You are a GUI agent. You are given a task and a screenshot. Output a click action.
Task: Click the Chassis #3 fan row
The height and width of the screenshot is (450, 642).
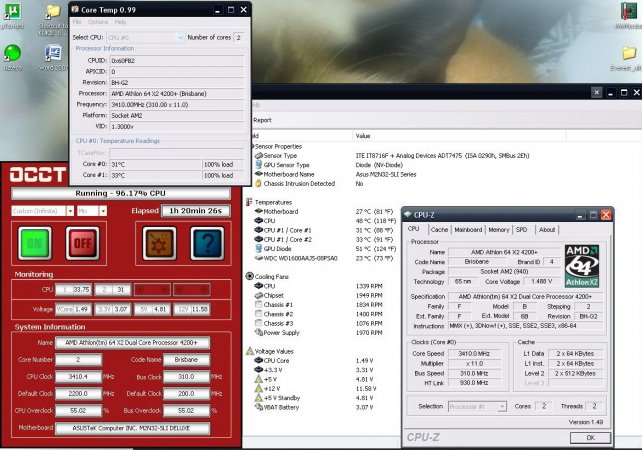tap(319, 323)
